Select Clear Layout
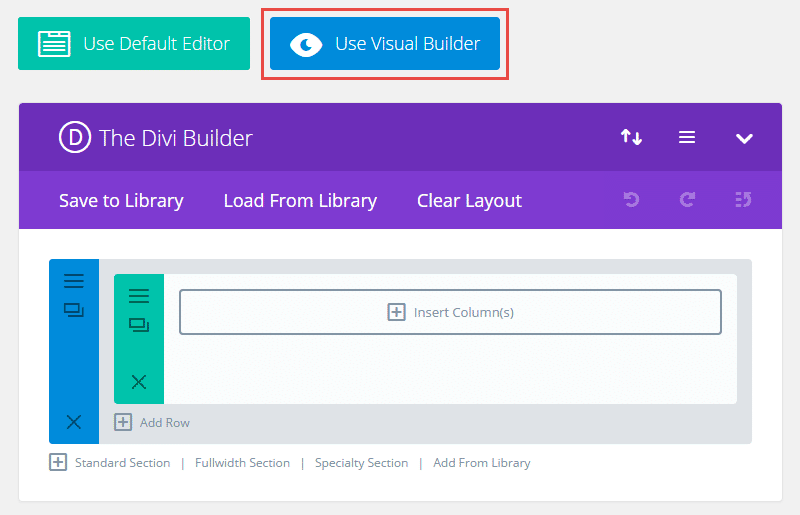 pyautogui.click(x=469, y=201)
